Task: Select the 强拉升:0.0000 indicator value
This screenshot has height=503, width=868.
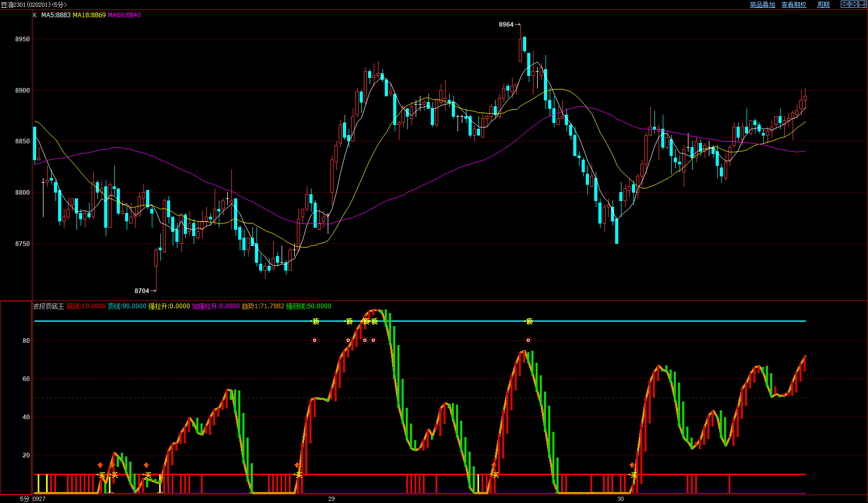Action: 169,306
